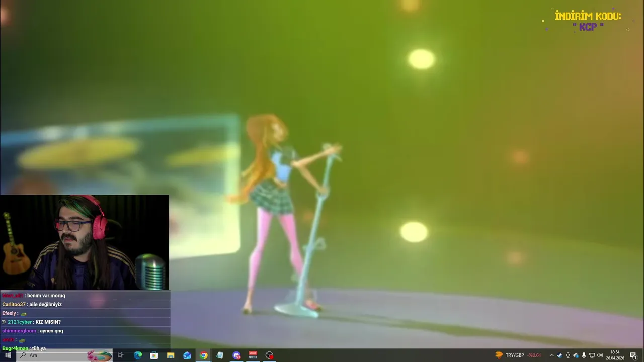Open Microsoft Store from the taskbar

click(154, 355)
